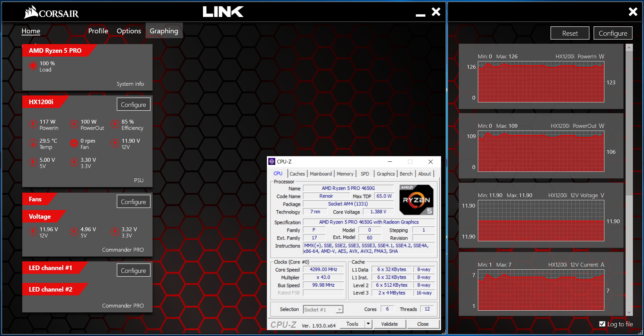Click the graph panel scrollbar up arrow
This screenshot has height=336, width=644.
(629, 48)
